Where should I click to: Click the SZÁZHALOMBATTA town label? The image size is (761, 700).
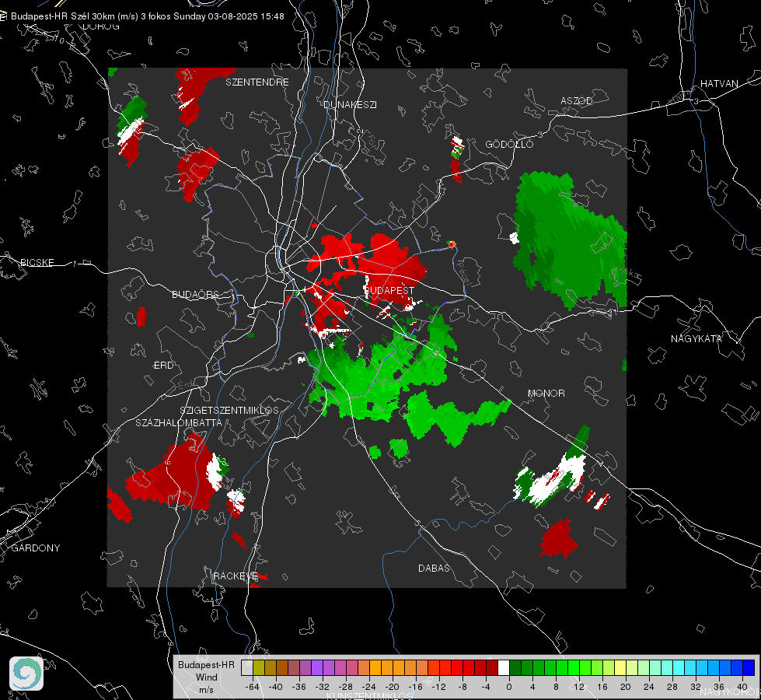click(x=179, y=423)
